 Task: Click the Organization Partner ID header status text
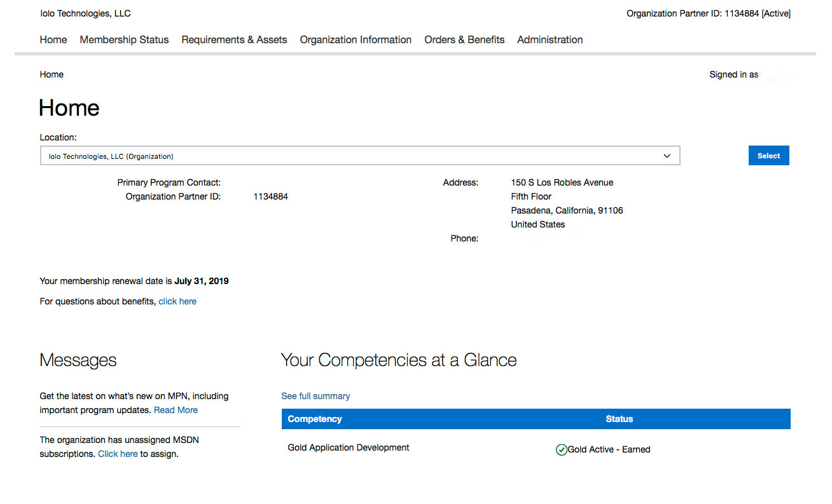click(709, 13)
